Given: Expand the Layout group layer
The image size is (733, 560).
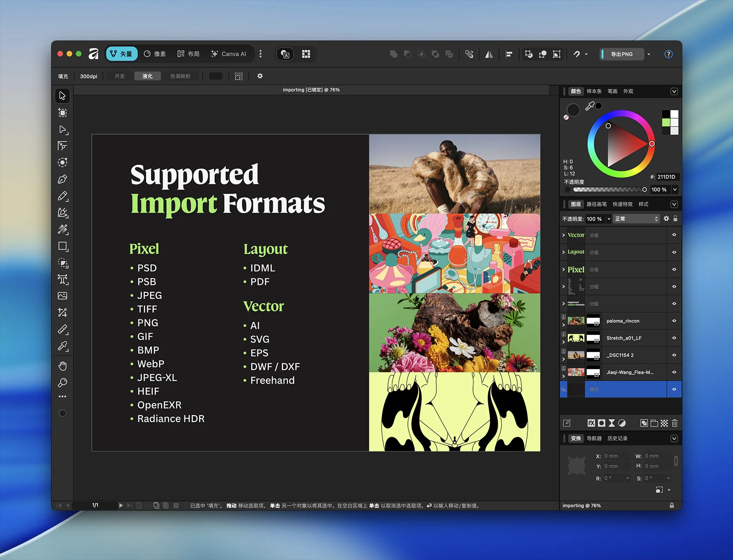Looking at the screenshot, I should click(x=564, y=252).
